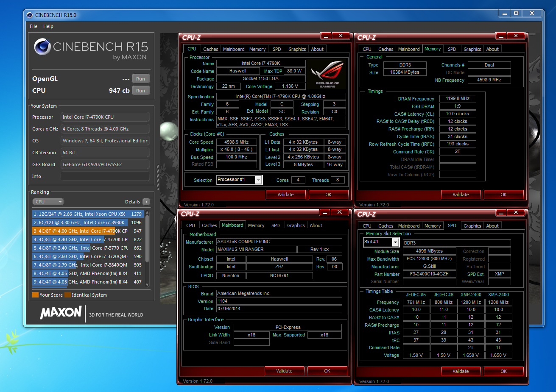Select ranking row Intel Core i7-3720QM 590
Viewport: 556px width, 392px height.
click(x=88, y=256)
